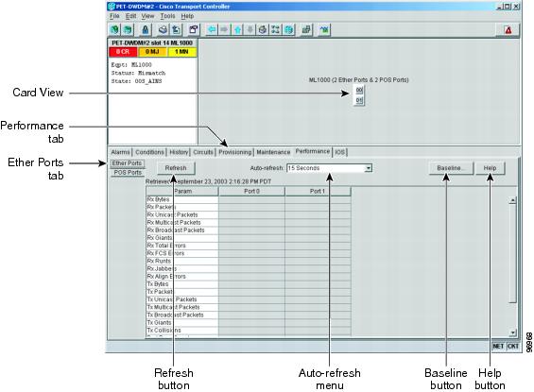The width and height of the screenshot is (534, 392).
Task: Switch to the Alarms tab
Action: pyautogui.click(x=120, y=152)
